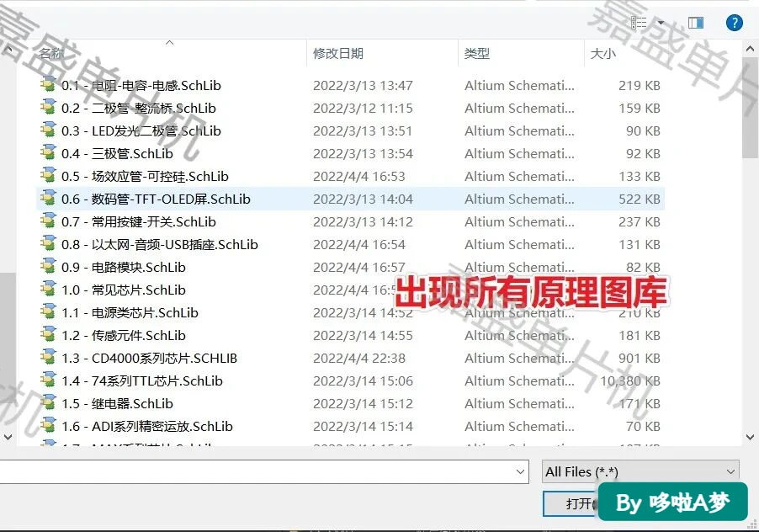Screen dimensions: 759x532
Task: Expand the file name combo box arrow
Action: click(x=520, y=471)
